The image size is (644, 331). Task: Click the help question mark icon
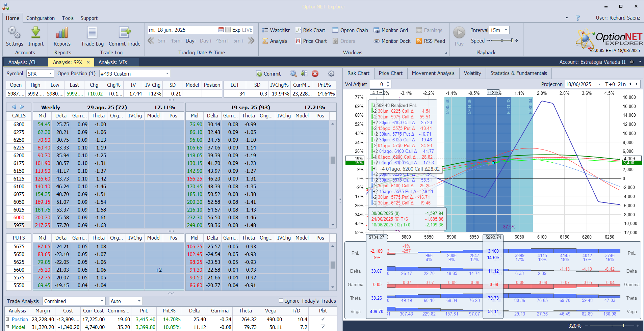coord(578,18)
